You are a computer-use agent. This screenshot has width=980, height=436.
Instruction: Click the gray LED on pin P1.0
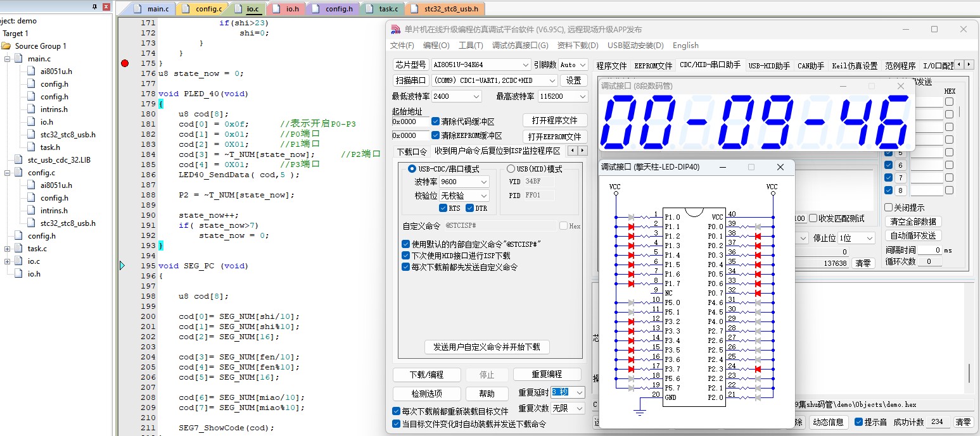click(x=631, y=217)
